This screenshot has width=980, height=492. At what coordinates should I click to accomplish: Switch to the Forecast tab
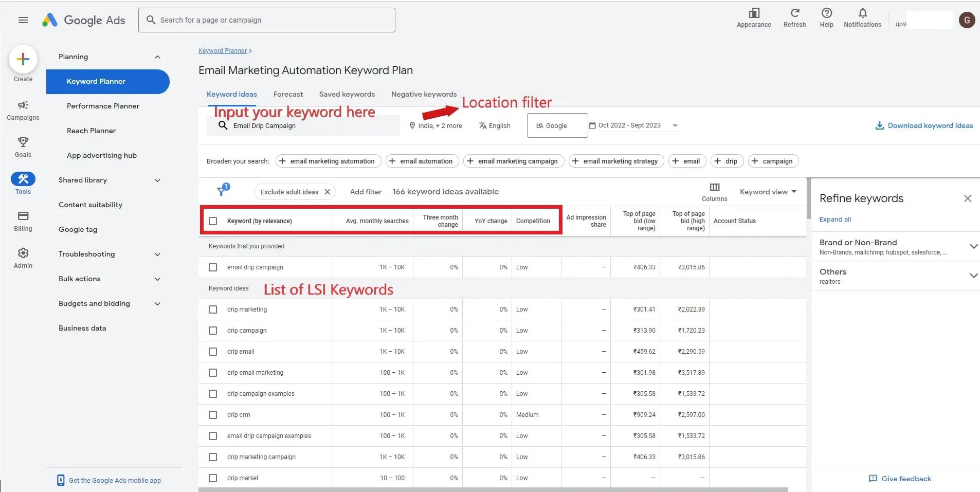(x=288, y=94)
